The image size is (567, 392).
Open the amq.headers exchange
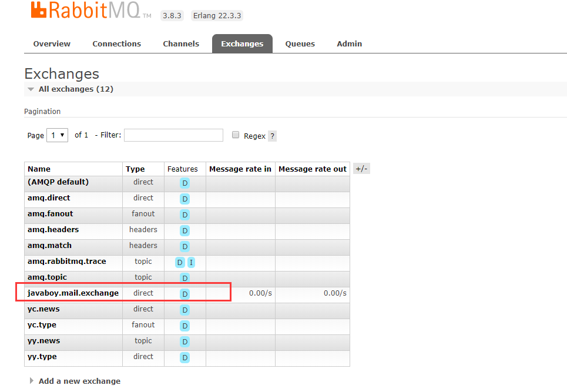(x=53, y=230)
